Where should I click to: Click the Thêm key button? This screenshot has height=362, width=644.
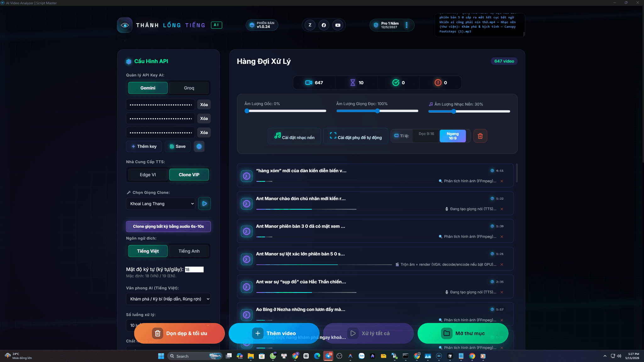(x=144, y=146)
